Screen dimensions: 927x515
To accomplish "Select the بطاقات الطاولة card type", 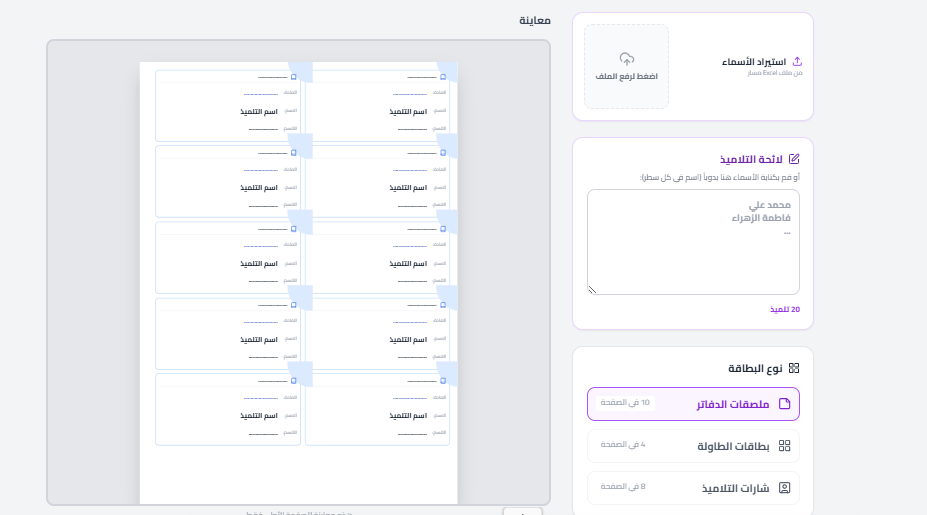I will [693, 446].
